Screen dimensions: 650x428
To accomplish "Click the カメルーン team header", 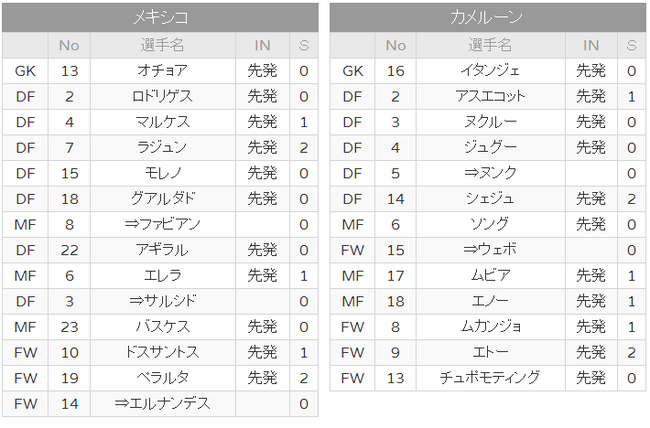I will pyautogui.click(x=488, y=17).
